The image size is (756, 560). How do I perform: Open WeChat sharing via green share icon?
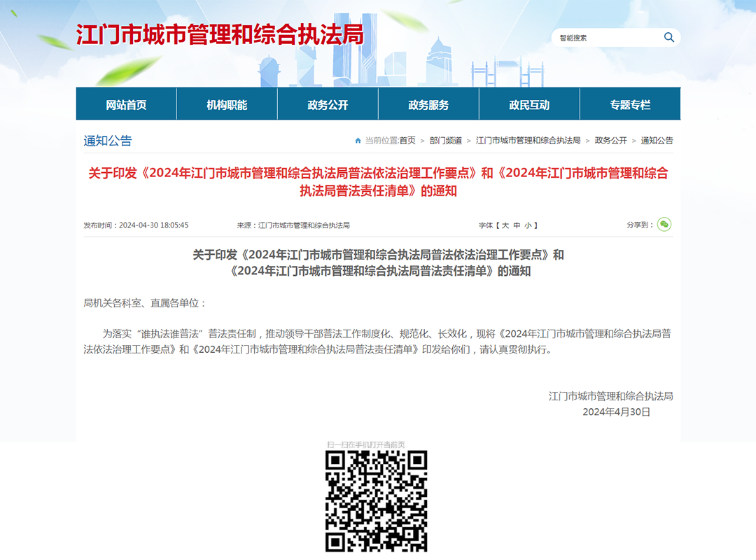point(664,224)
